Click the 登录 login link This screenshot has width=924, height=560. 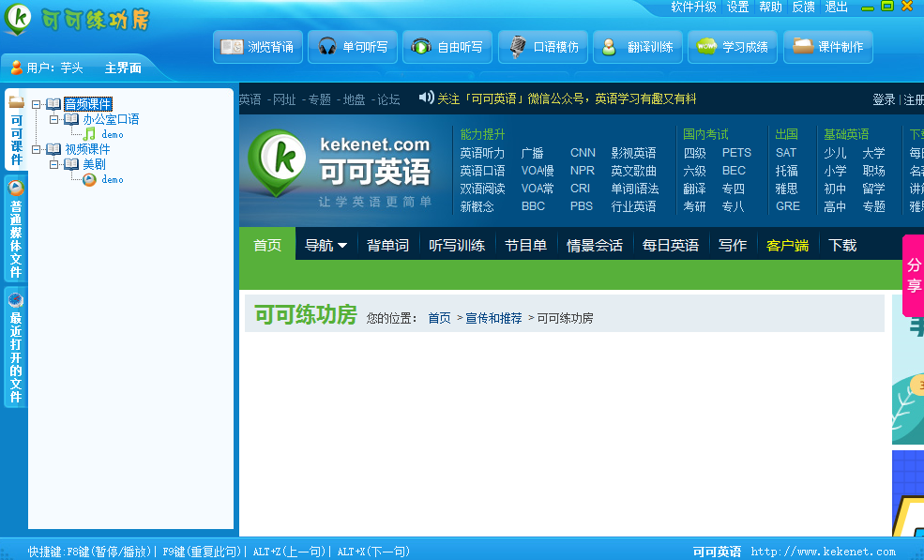pyautogui.click(x=883, y=99)
